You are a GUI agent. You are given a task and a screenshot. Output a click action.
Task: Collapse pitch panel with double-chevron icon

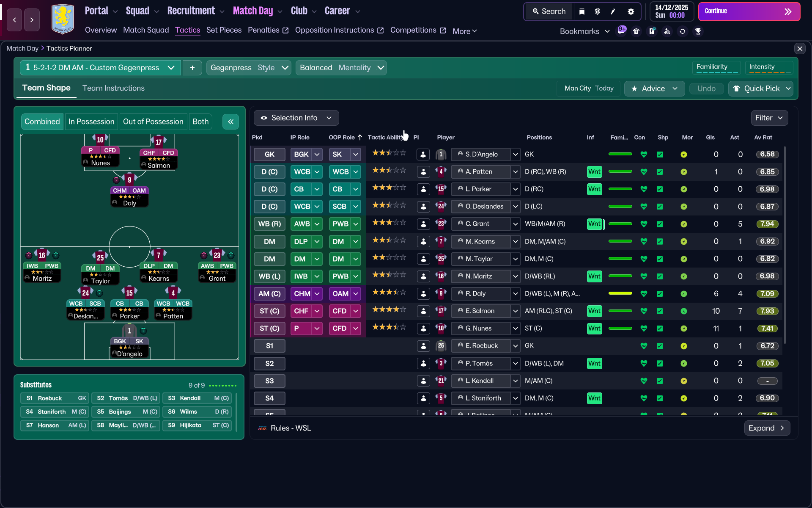pyautogui.click(x=230, y=122)
